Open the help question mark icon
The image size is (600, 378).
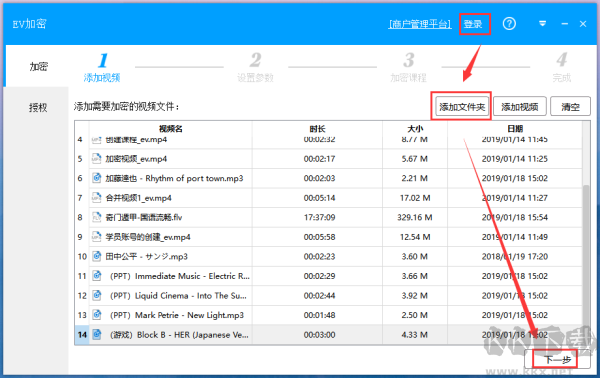(x=509, y=24)
